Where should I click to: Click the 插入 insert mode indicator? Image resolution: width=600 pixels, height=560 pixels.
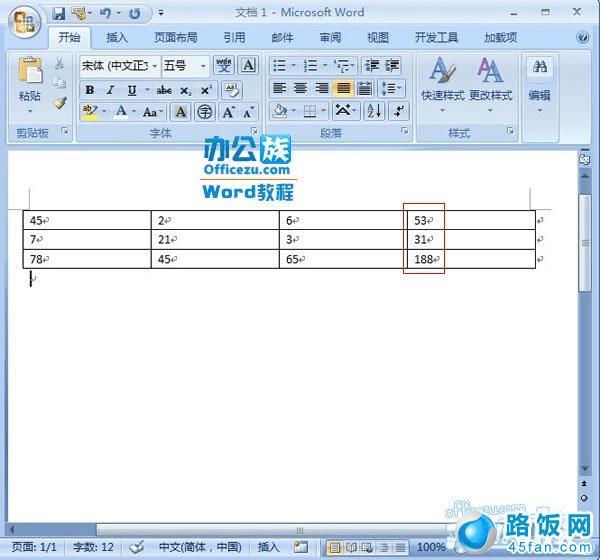pos(268,547)
